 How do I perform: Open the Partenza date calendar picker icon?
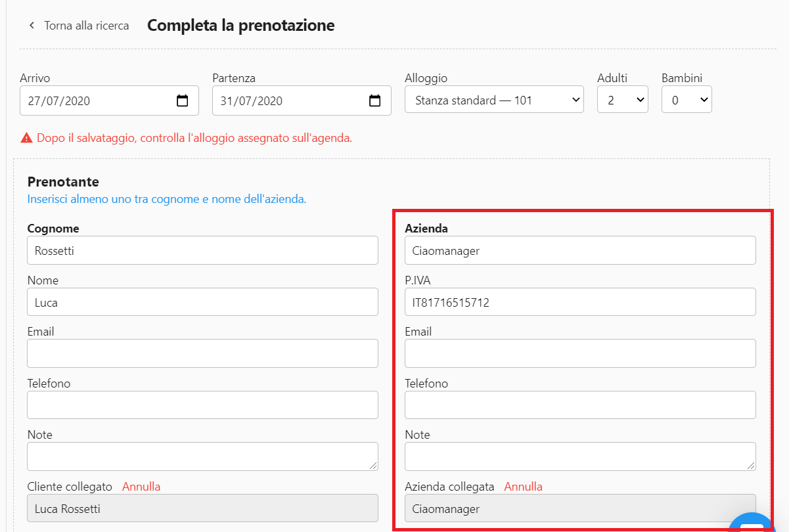(375, 100)
